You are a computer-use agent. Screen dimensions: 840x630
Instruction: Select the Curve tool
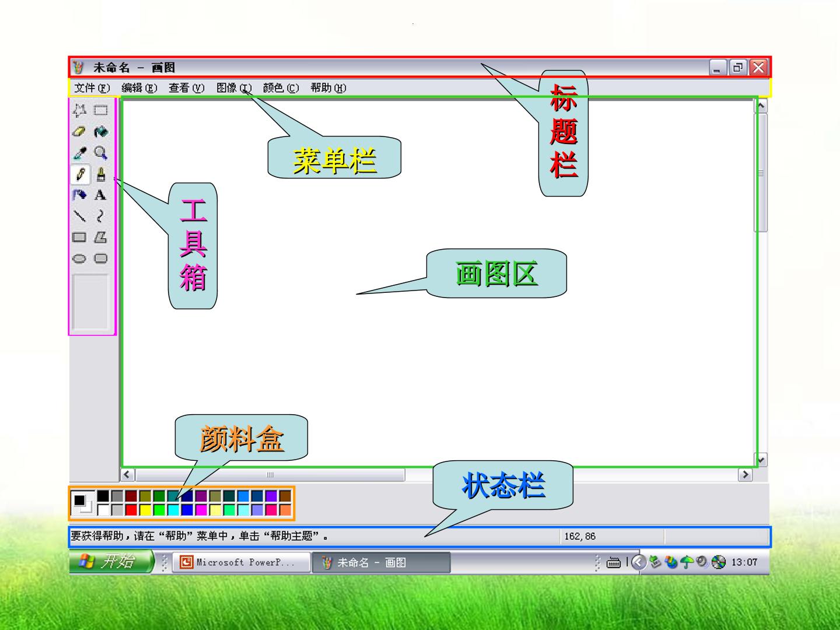click(x=101, y=216)
